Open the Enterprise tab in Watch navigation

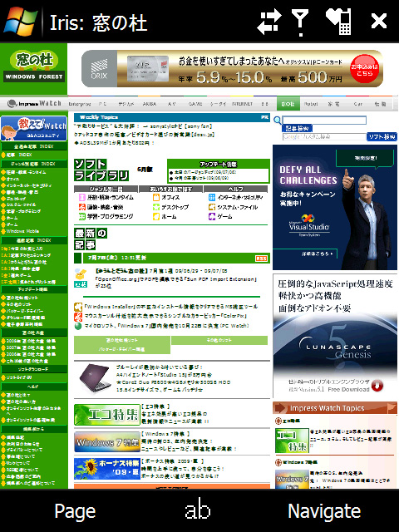click(x=80, y=104)
